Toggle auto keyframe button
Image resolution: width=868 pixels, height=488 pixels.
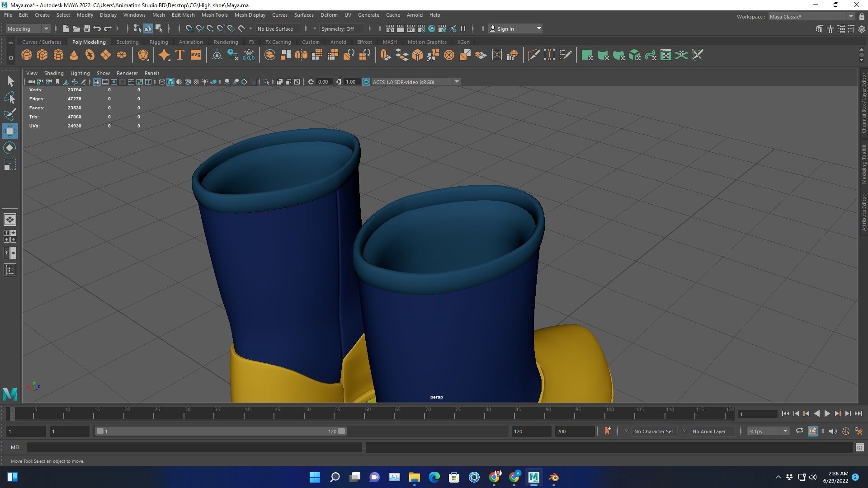(845, 431)
